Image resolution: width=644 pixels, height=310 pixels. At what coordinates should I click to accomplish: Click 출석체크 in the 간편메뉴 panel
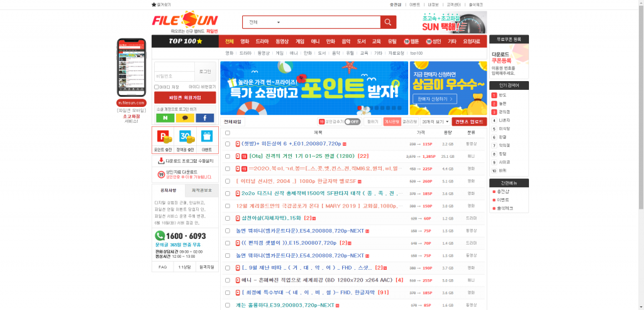coord(506,208)
